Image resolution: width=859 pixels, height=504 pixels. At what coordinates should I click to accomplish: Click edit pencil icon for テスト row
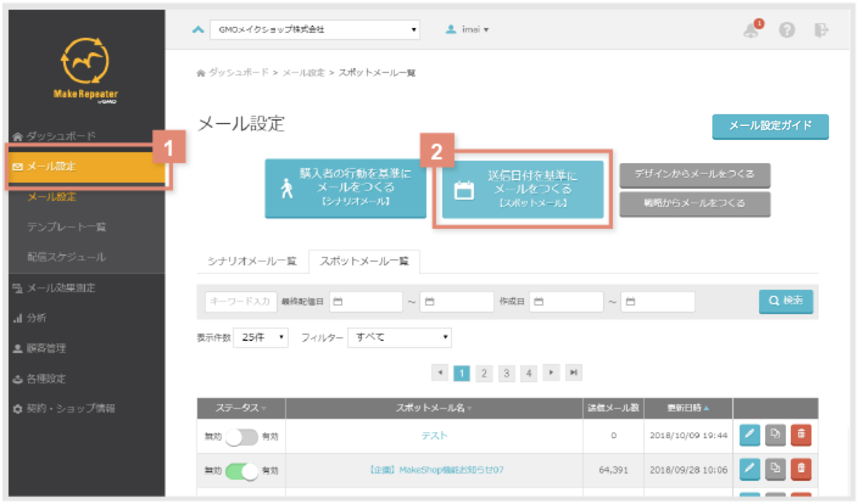click(x=750, y=435)
